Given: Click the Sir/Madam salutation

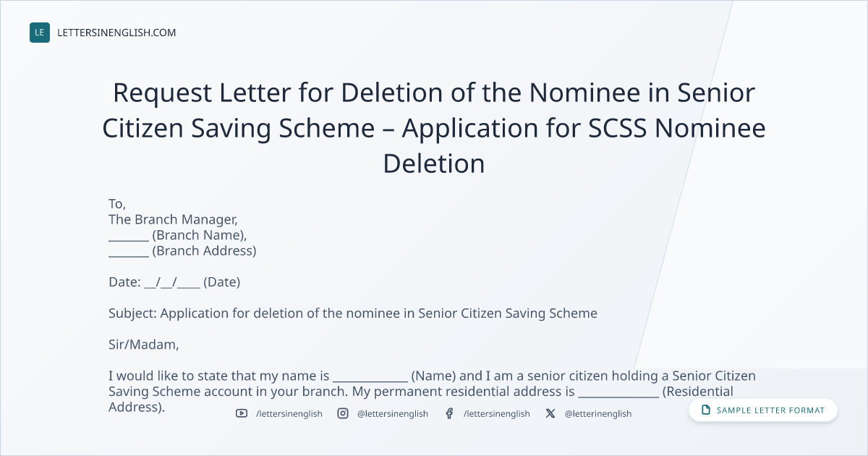Looking at the screenshot, I should (x=143, y=345).
